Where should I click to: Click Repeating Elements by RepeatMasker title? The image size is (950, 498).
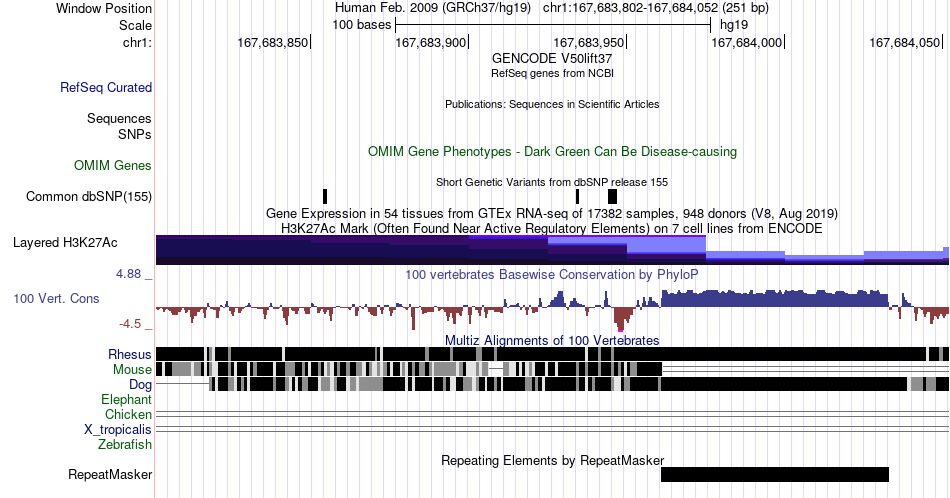tap(552, 460)
